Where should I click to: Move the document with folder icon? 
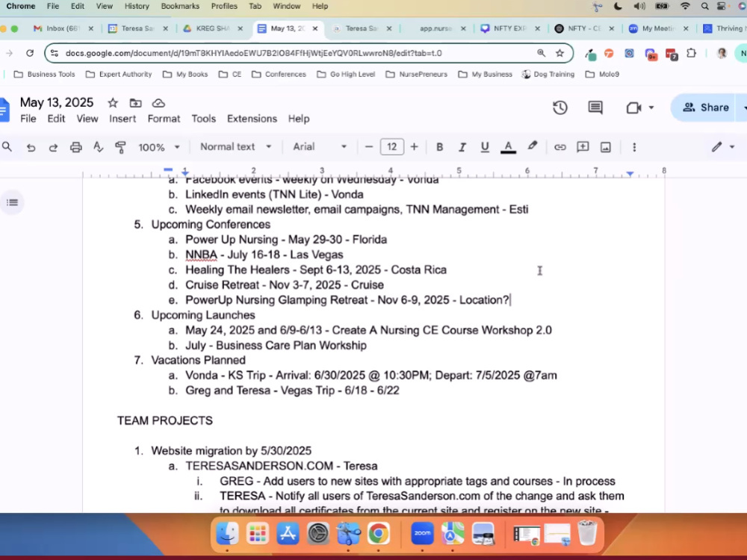(135, 103)
